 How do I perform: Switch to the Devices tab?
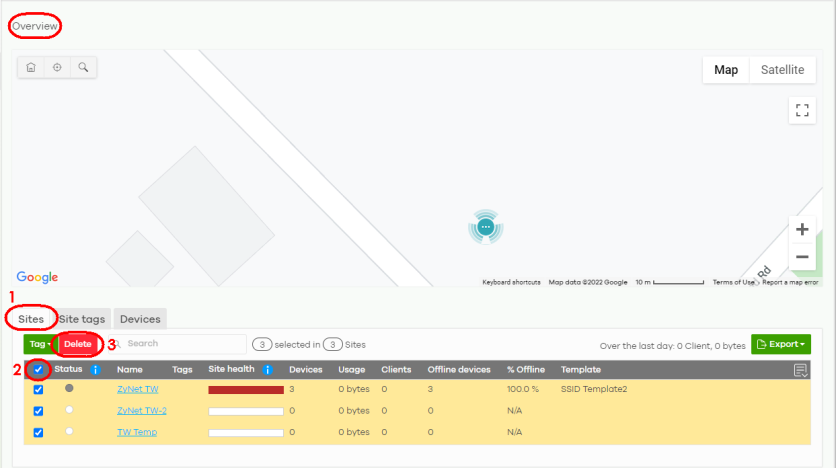pyautogui.click(x=140, y=319)
